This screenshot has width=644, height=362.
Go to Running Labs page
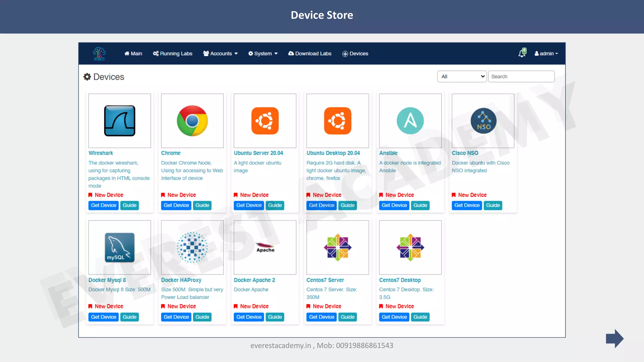pyautogui.click(x=173, y=53)
